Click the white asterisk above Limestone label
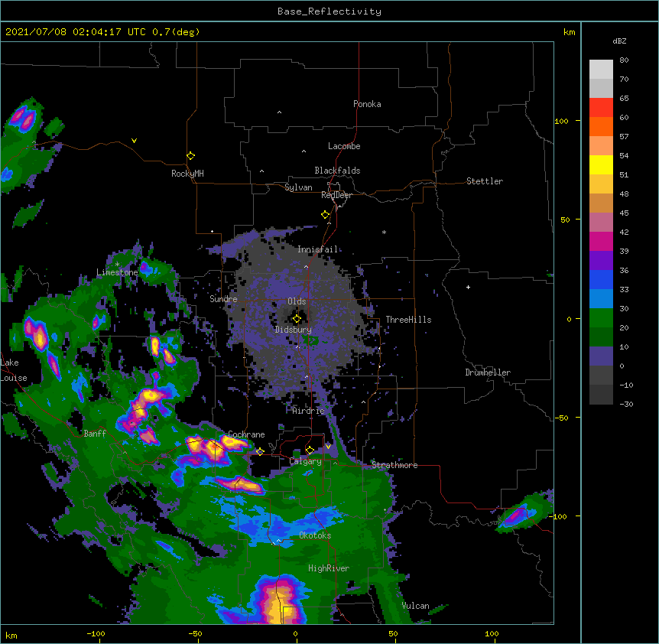Screen dimensions: 659x644 click(117, 265)
